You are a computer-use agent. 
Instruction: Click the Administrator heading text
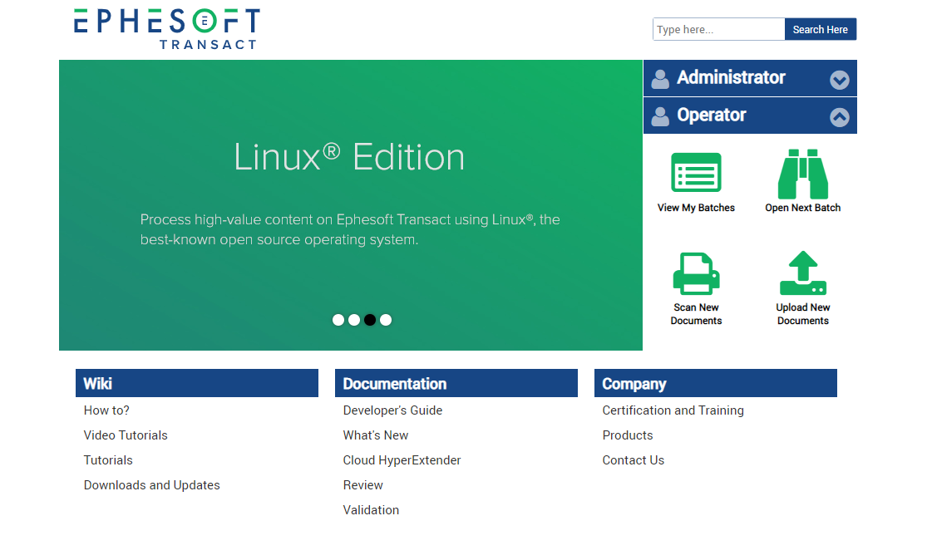(x=731, y=77)
